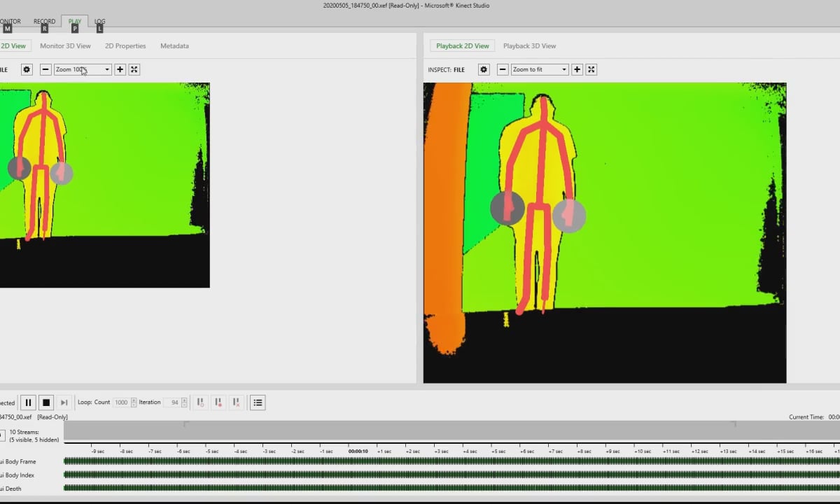Image resolution: width=840 pixels, height=504 pixels.
Task: Click the gray playback range bar above timeline
Action: [x=451, y=431]
